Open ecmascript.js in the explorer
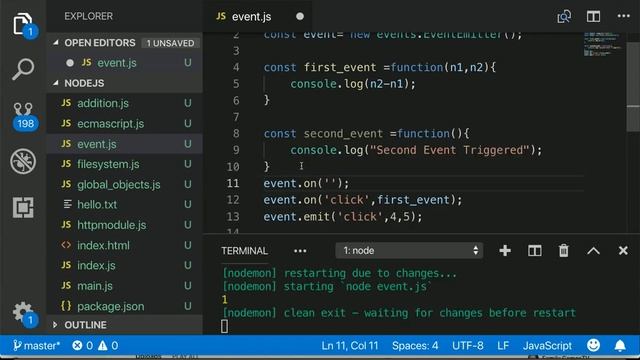The width and height of the screenshot is (640, 360). (x=124, y=124)
